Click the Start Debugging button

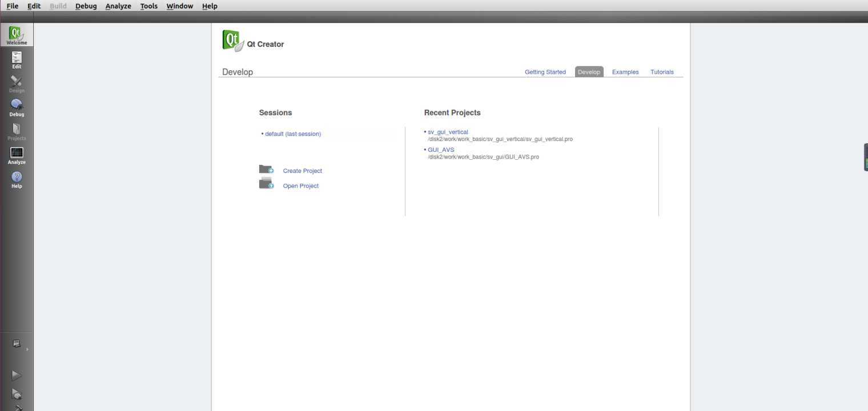coord(17,394)
